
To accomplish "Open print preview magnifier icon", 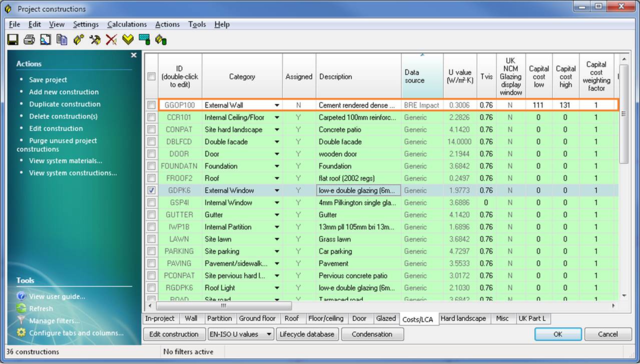I will (45, 40).
